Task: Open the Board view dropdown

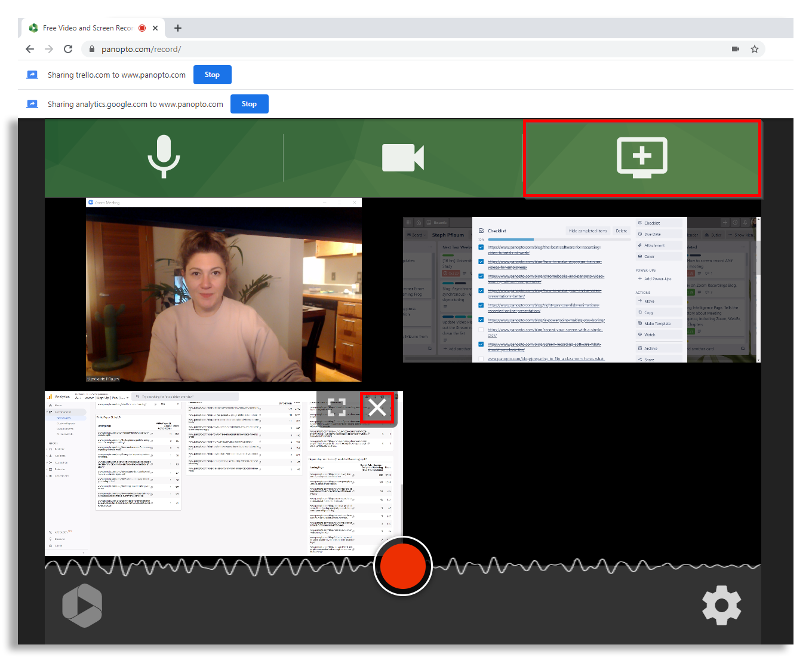Action: coord(417,235)
